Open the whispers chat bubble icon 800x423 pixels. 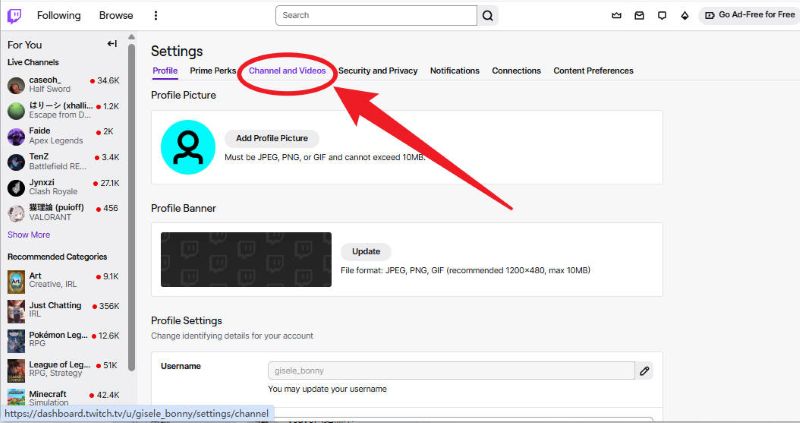click(662, 16)
